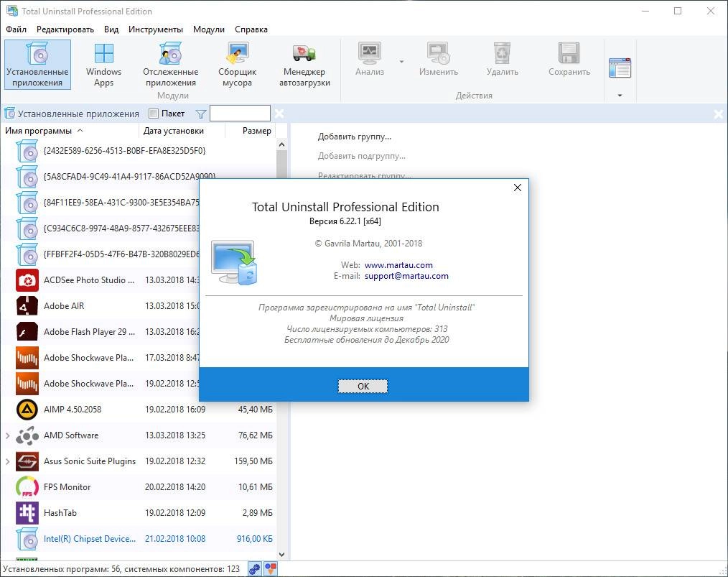Viewport: 728px width, 577px height.
Task: Click the Установленные приложения panel title
Action: point(78,114)
